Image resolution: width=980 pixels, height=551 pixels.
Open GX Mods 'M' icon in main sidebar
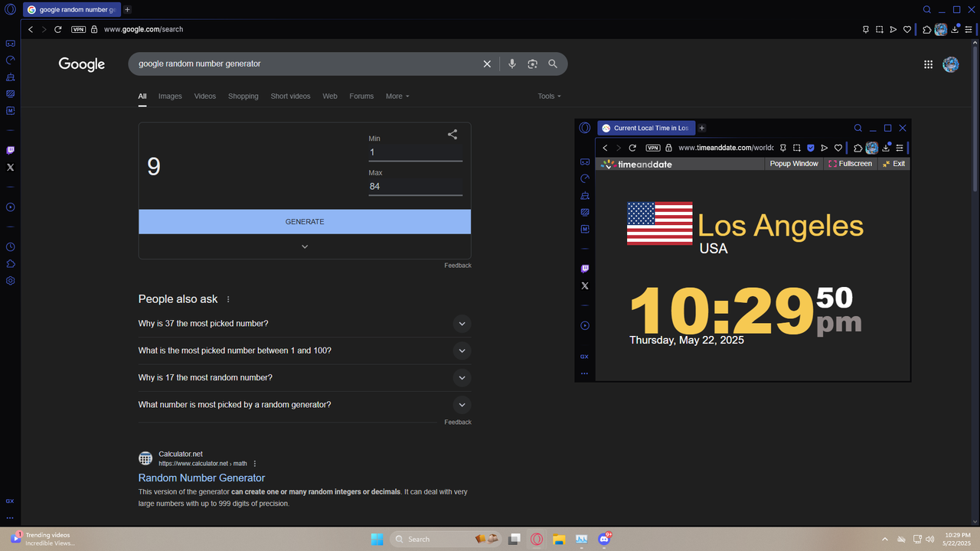pyautogui.click(x=11, y=110)
